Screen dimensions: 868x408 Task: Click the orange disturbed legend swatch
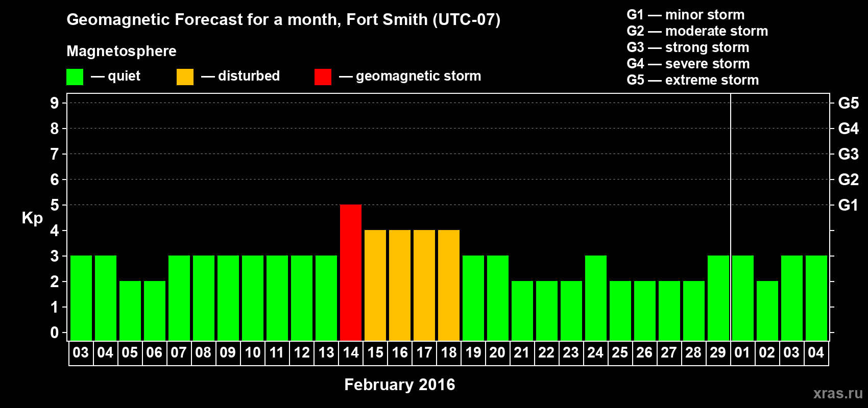pos(185,77)
